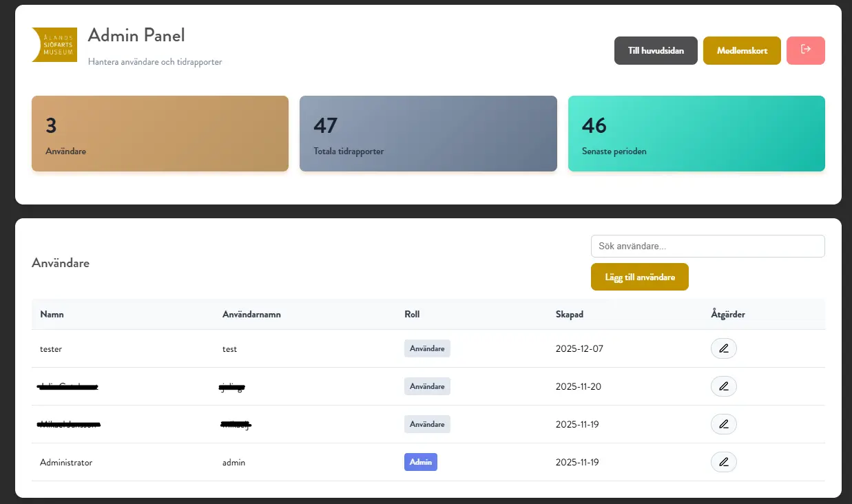Edit the user created 2025-11-20
Screen dimensions: 852x504
click(723, 386)
